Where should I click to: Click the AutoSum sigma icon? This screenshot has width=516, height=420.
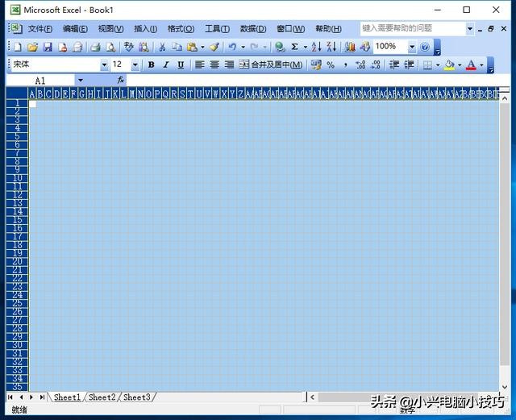294,47
